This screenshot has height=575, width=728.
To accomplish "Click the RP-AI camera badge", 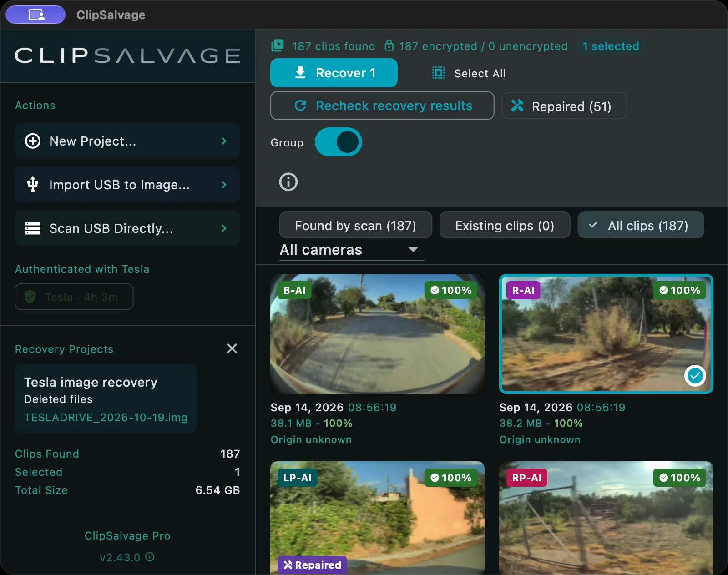I will tap(527, 478).
